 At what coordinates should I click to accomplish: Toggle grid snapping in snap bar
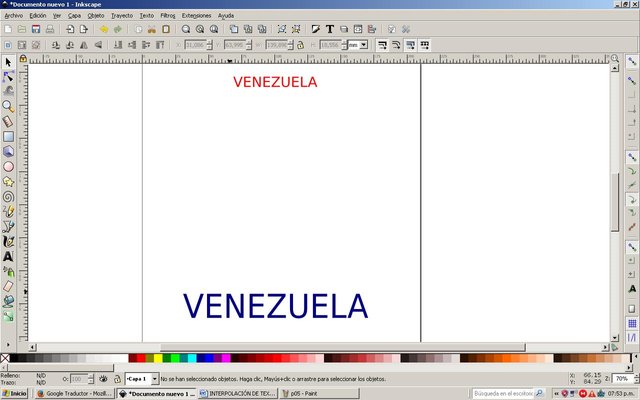tap(632, 324)
